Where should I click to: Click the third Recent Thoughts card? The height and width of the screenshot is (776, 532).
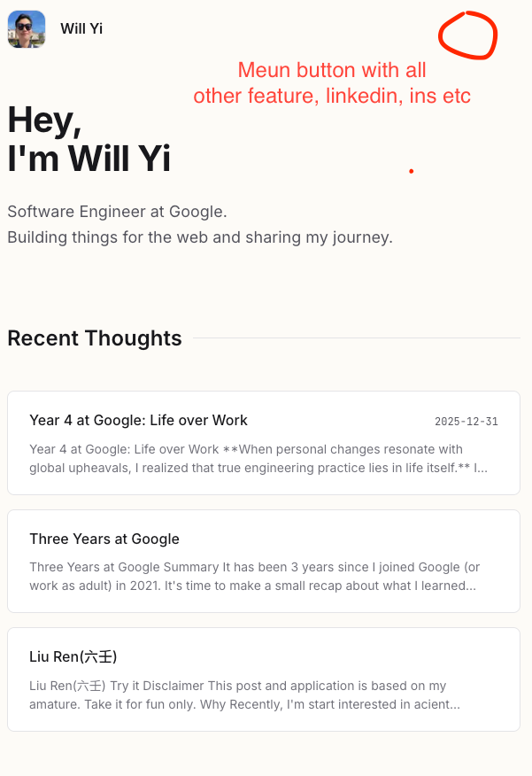263,679
